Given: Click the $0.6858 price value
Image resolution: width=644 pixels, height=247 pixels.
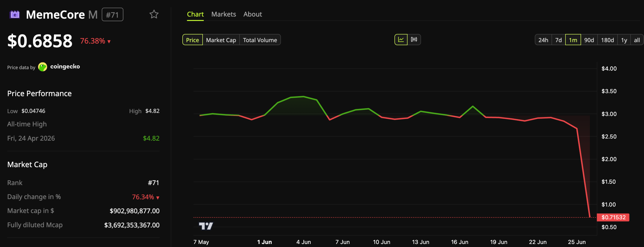Looking at the screenshot, I should [40, 41].
